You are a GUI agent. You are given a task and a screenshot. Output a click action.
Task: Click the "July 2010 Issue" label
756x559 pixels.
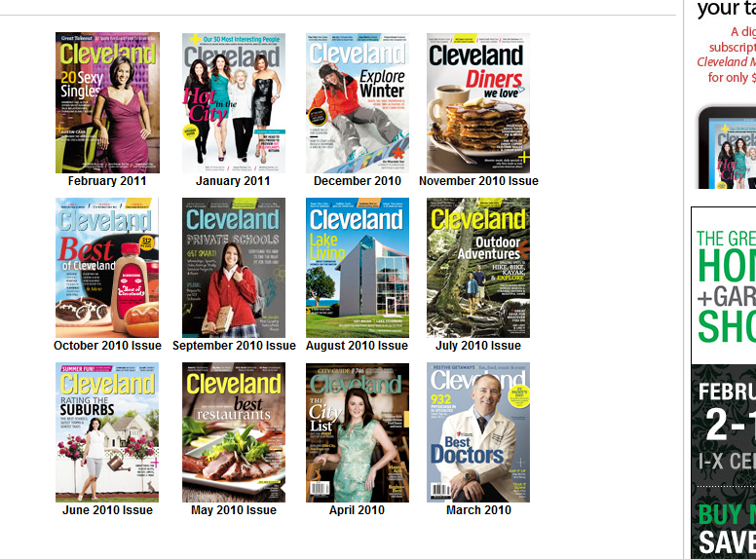coord(478,346)
